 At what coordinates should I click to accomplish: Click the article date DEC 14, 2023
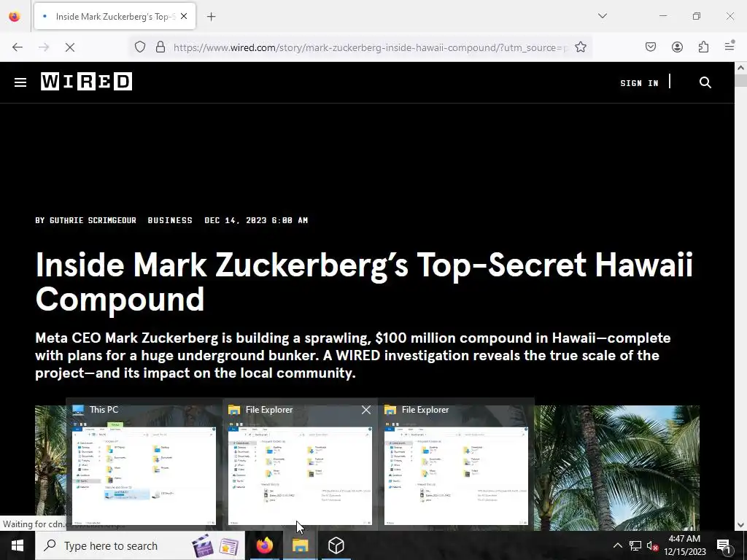tap(256, 220)
